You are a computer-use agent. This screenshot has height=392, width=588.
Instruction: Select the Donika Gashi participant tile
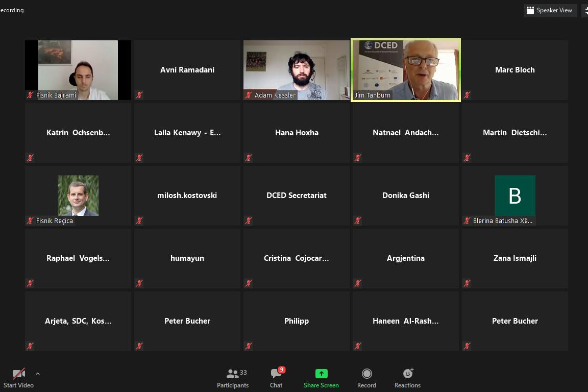pyautogui.click(x=406, y=195)
